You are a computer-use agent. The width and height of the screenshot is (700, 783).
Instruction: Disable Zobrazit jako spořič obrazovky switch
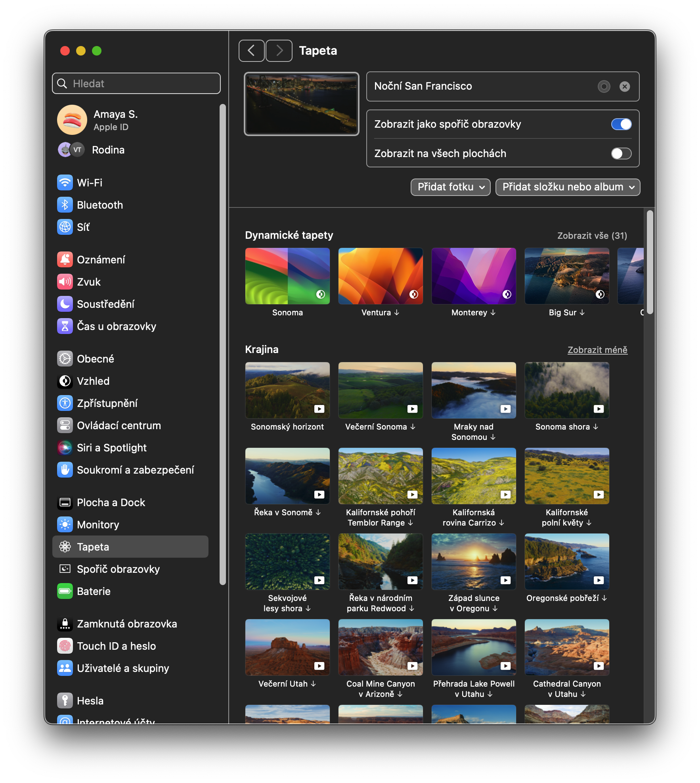621,124
